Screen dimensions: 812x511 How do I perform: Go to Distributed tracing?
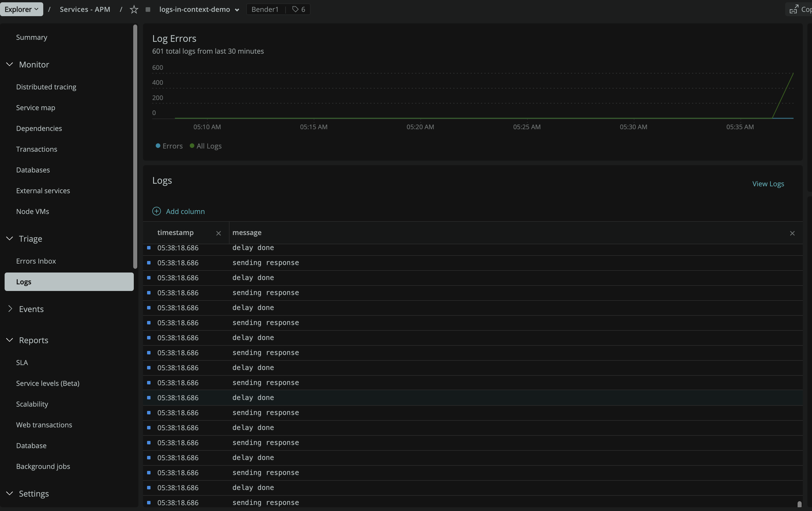click(46, 87)
